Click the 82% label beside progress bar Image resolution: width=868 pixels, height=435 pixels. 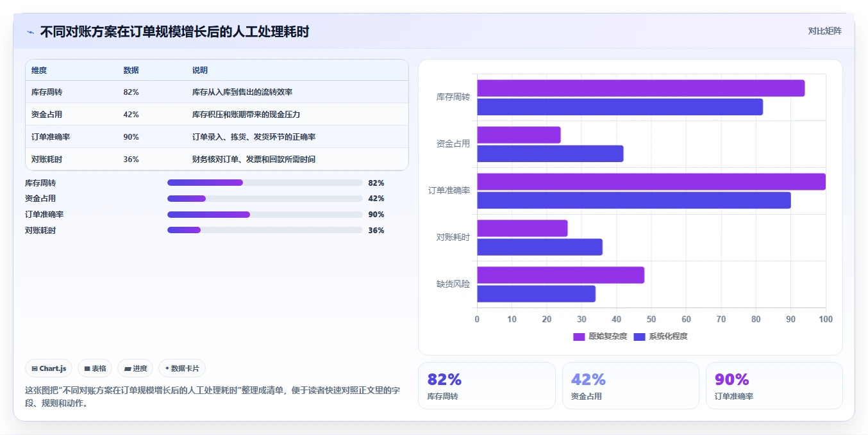376,183
